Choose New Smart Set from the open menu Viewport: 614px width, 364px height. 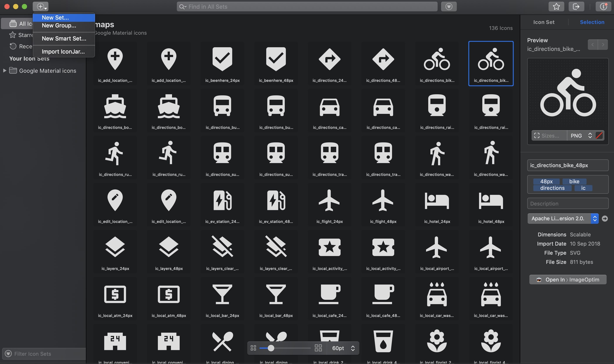64,39
